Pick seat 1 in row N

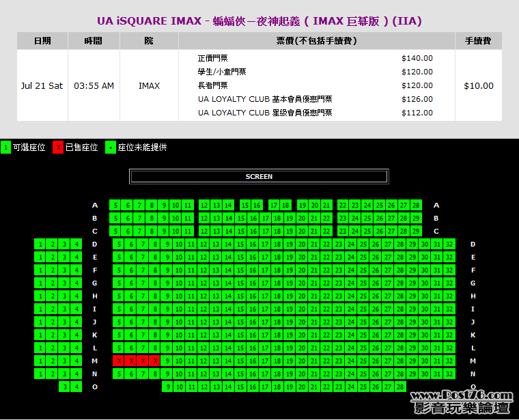(40, 374)
